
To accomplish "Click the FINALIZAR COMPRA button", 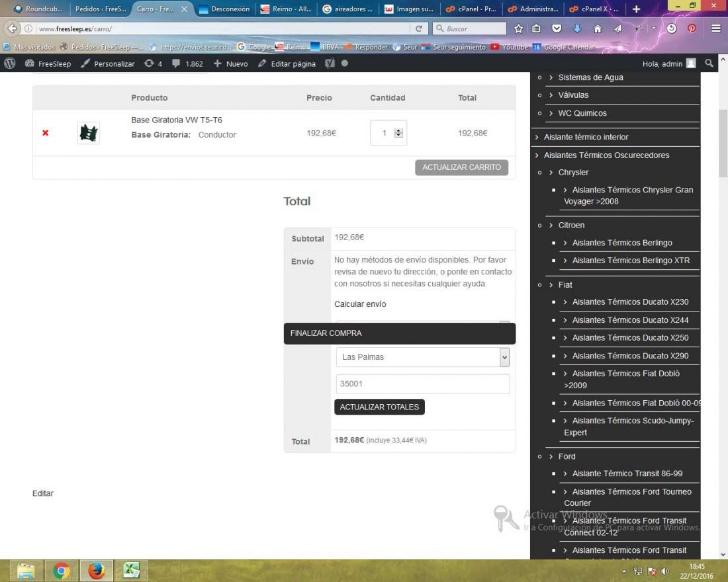I will pyautogui.click(x=399, y=333).
